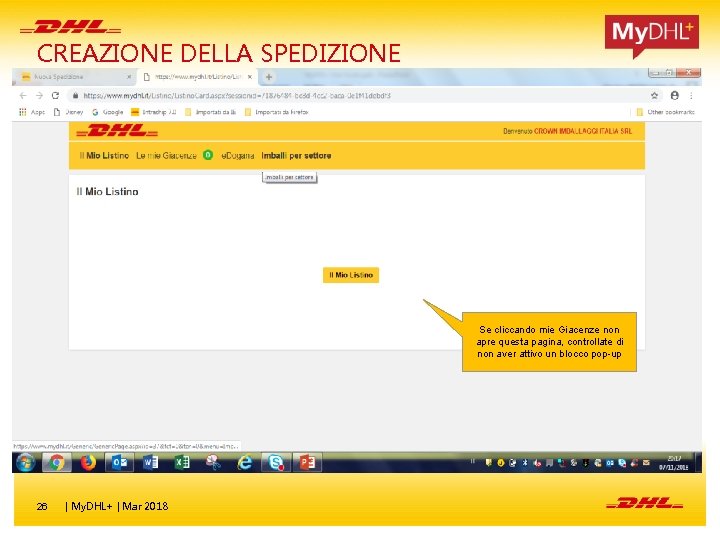The width and height of the screenshot is (720, 540).
Task: Open the Snipping Tool taskbar icon
Action: pyautogui.click(x=213, y=462)
